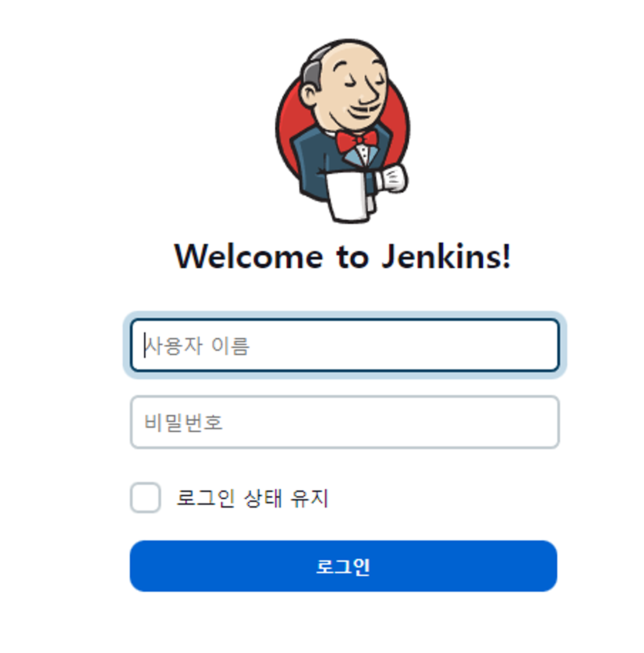Viewport: 644px width, 653px height.
Task: Click the word Jenkins! in heading
Action: tap(446, 257)
